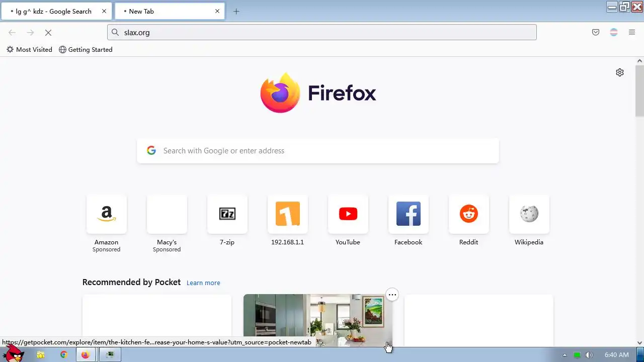Click the green tray status icon
Viewport: 644px width, 362px height.
577,355
